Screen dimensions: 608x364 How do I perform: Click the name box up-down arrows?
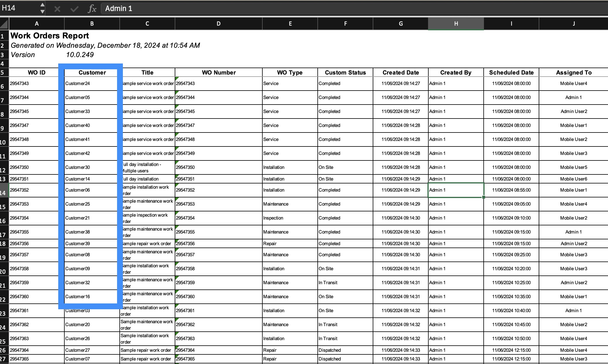[x=43, y=8]
